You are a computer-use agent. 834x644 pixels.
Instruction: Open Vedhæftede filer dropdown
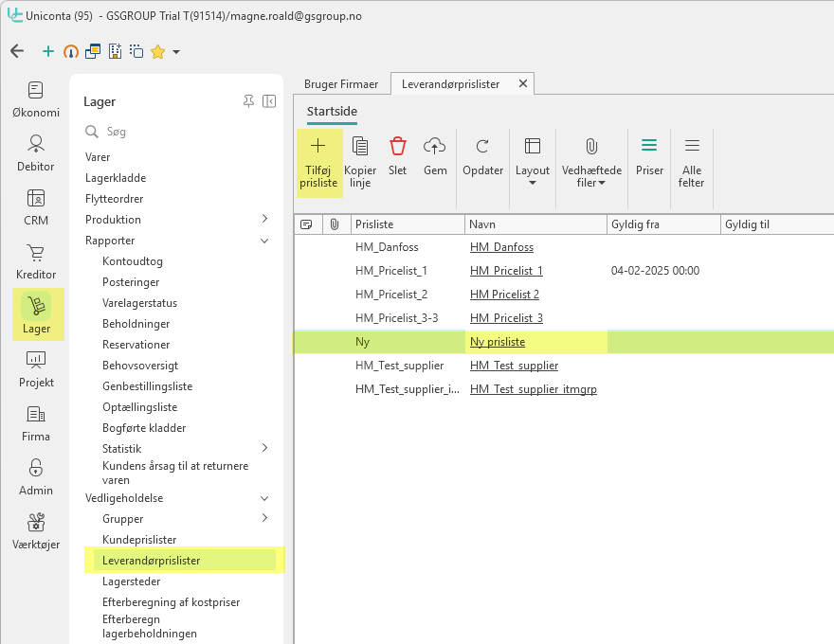pyautogui.click(x=591, y=163)
